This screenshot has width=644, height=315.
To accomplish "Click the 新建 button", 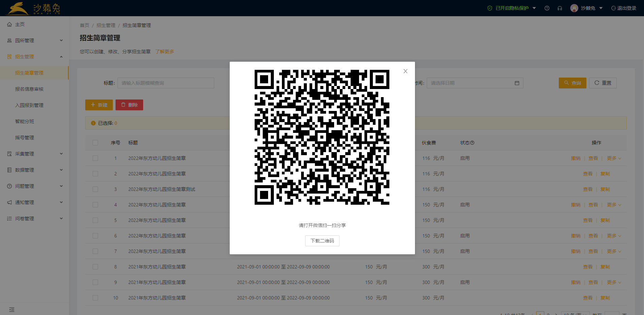I will [x=99, y=105].
